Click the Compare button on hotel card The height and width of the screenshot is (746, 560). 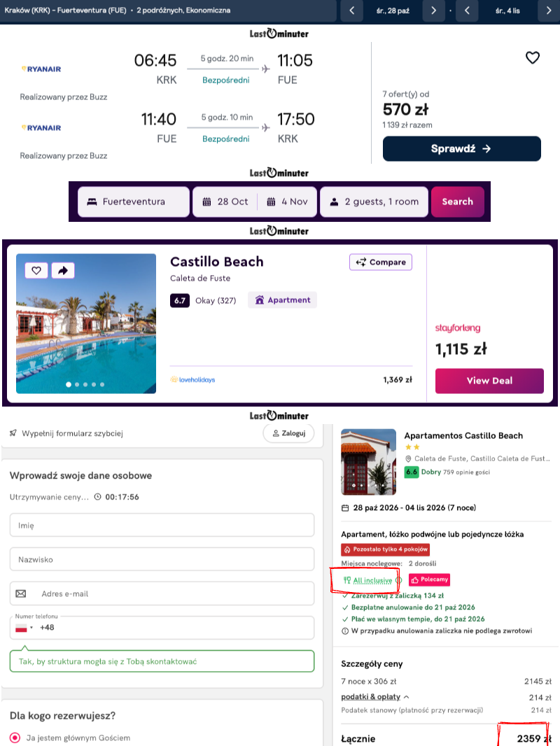coord(381,262)
